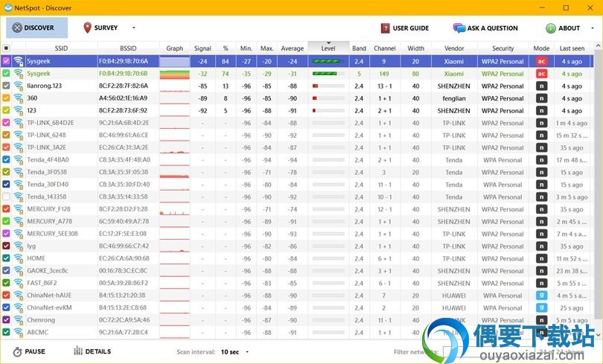Click the signal graph for MERCURY_F128

click(175, 209)
